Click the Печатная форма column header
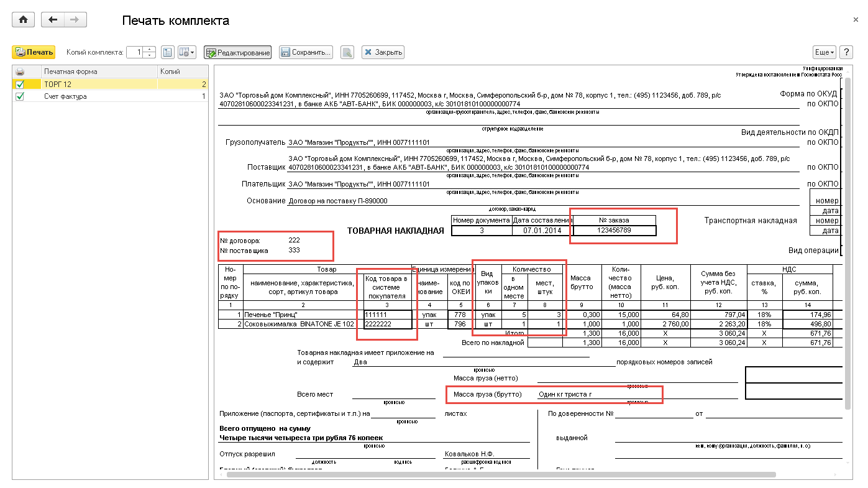Screen dimensions: 868x488 click(99, 71)
